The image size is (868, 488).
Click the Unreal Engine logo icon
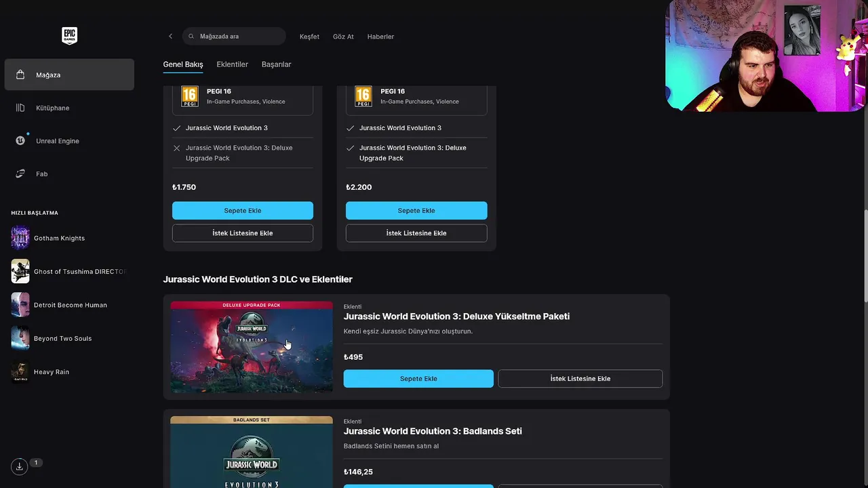click(20, 140)
